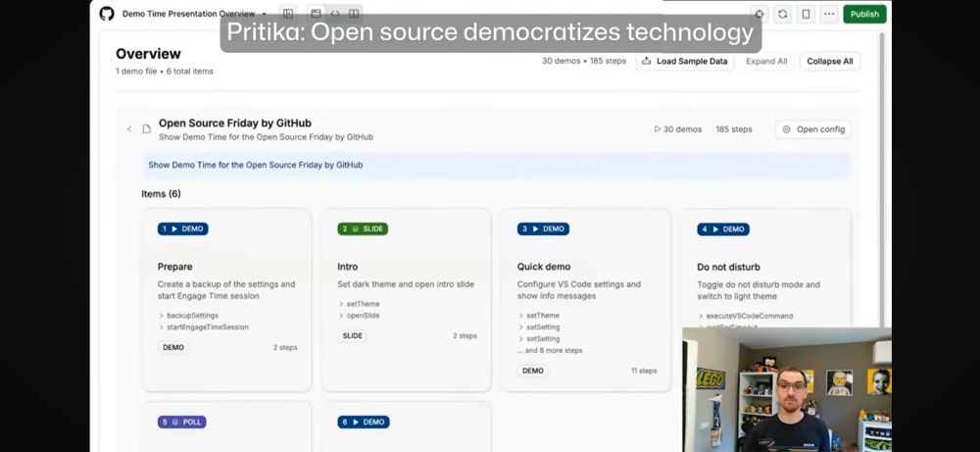980x452 pixels.
Task: Click the Expand All button
Action: pyautogui.click(x=766, y=61)
